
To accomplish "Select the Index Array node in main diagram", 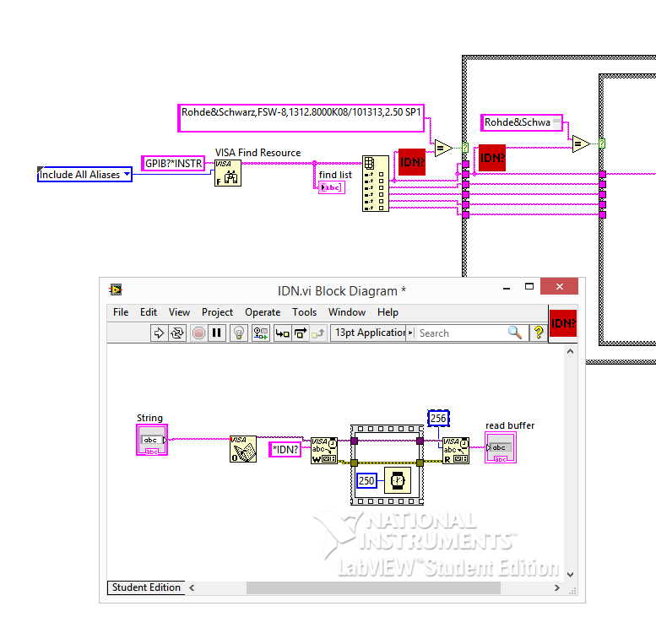I will pyautogui.click(x=375, y=184).
